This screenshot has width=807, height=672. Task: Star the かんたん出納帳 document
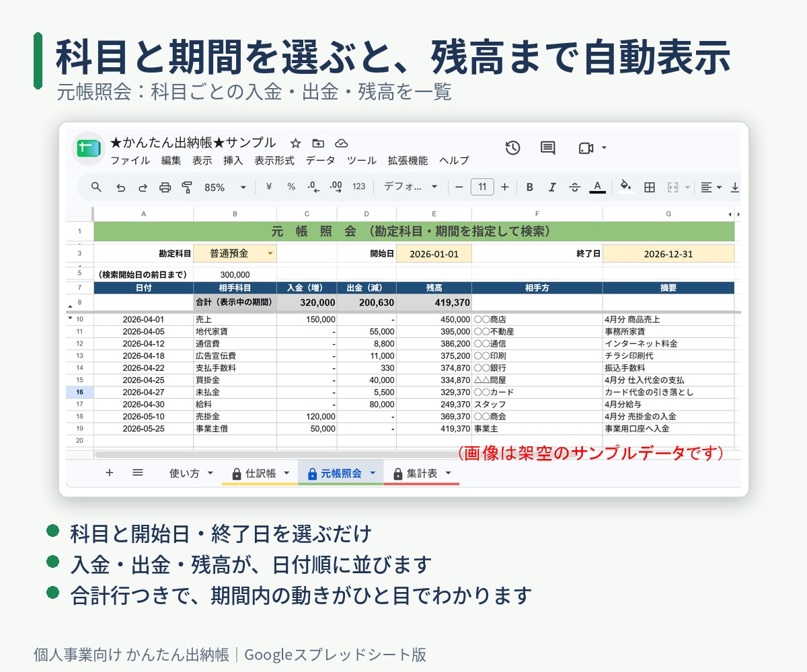[295, 143]
